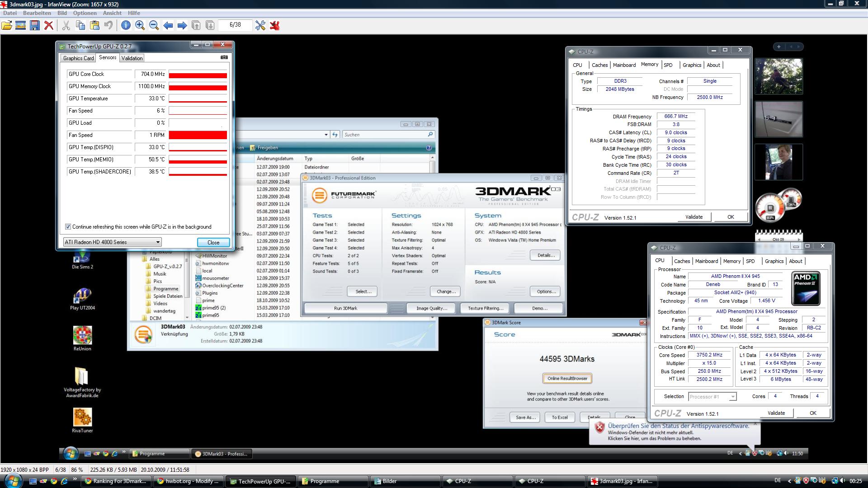Go to previous page using the page-up icon

point(196,25)
